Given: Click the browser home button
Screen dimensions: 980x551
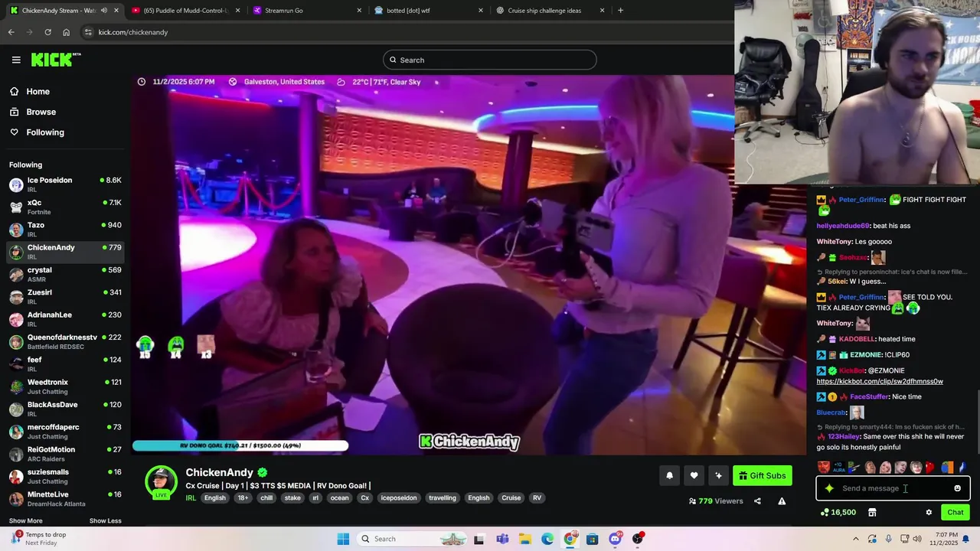Looking at the screenshot, I should click(x=66, y=32).
